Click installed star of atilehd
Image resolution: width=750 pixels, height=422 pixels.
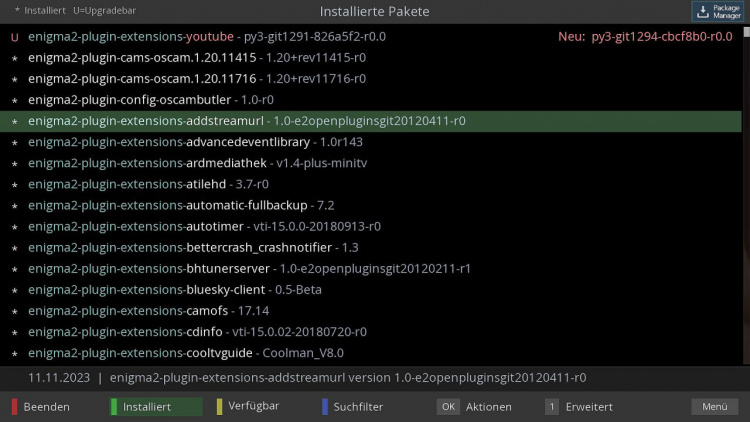coord(15,185)
